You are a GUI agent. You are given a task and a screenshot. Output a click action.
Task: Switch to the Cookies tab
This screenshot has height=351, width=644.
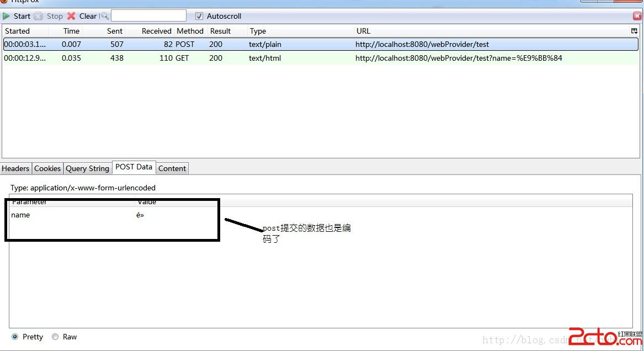pos(47,168)
